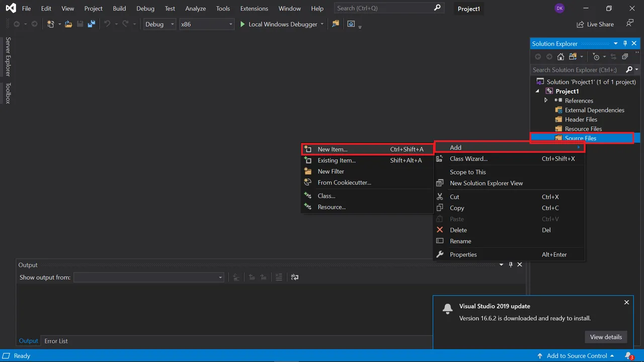This screenshot has width=644, height=362.
Task: Click the Find in Files toolbar icon
Action: click(x=336, y=24)
